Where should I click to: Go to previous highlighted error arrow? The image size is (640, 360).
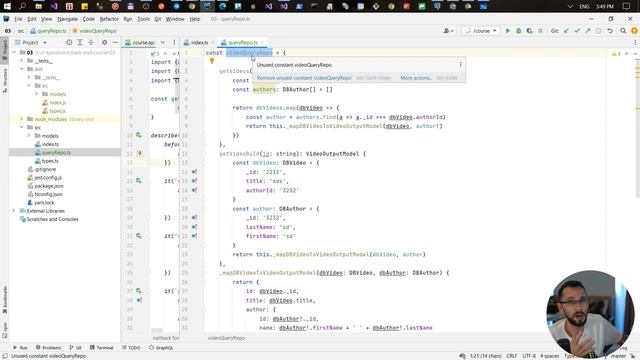click(627, 53)
